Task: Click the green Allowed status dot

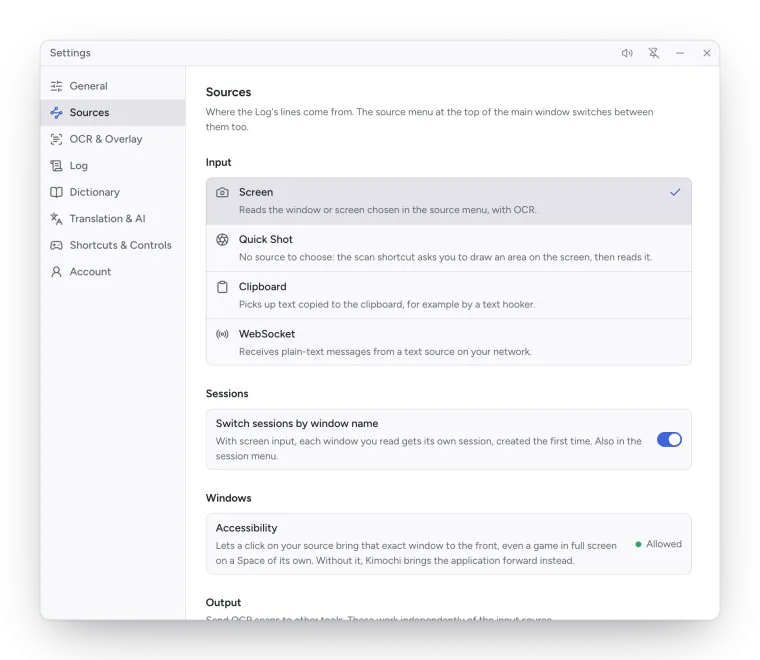Action: (x=638, y=544)
